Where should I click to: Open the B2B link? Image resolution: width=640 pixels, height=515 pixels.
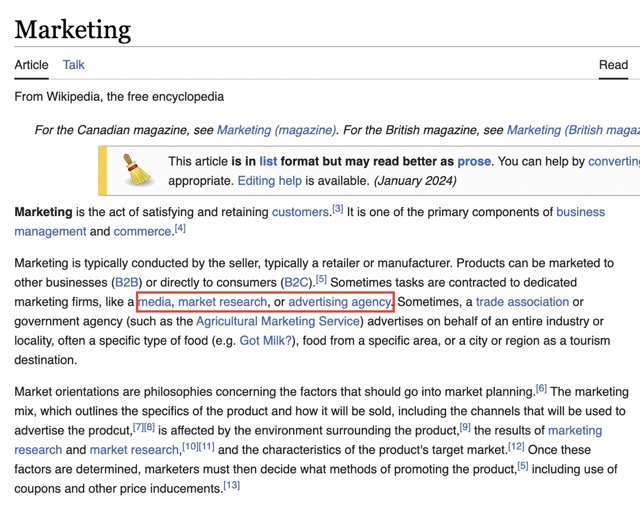click(128, 282)
